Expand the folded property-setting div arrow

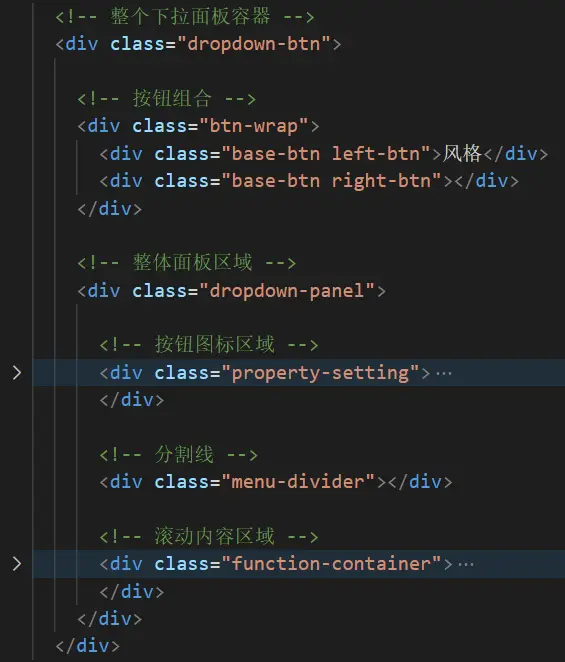point(17,373)
